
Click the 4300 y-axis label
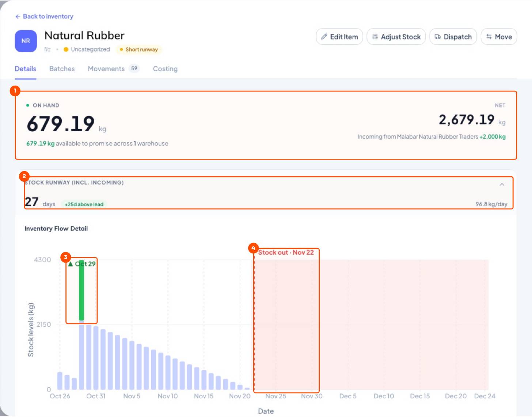click(42, 260)
